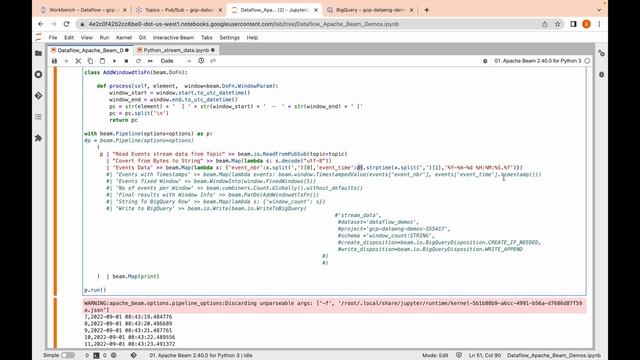Interrupt the kernel with stop icon
This screenshot has width=640, height=360.
(127, 61)
